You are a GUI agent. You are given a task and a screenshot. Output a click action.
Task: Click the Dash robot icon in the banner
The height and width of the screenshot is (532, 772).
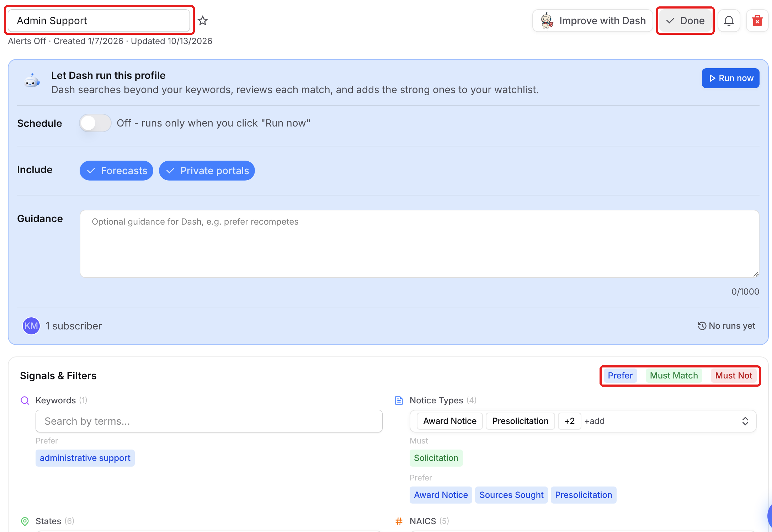[32, 81]
